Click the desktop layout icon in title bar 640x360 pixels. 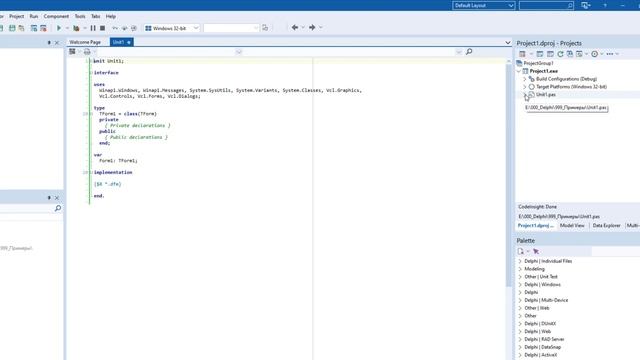click(x=586, y=5)
